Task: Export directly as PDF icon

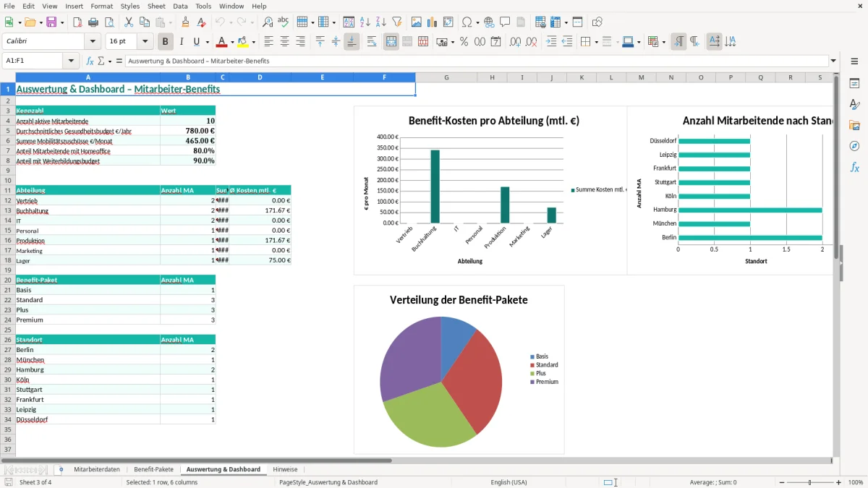Action: click(77, 22)
